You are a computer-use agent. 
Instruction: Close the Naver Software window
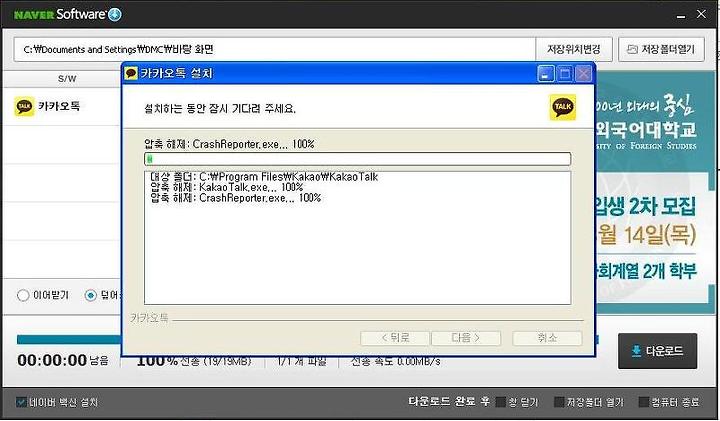[701, 14]
